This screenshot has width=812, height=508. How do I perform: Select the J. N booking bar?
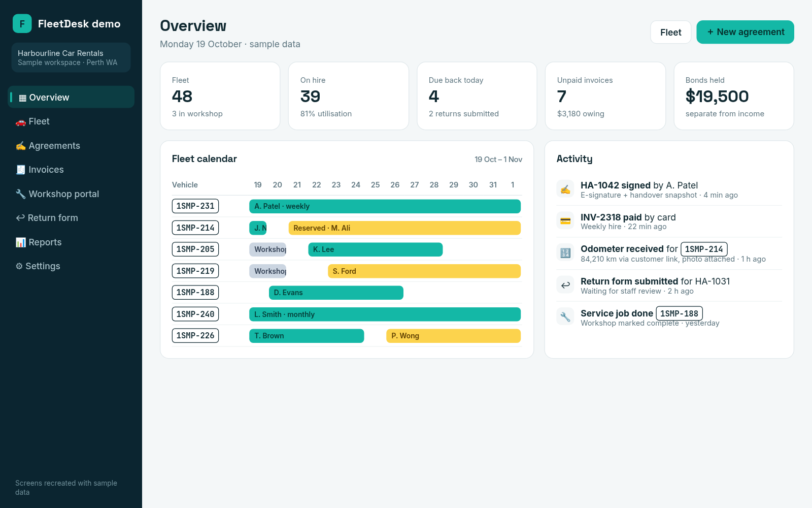258,228
